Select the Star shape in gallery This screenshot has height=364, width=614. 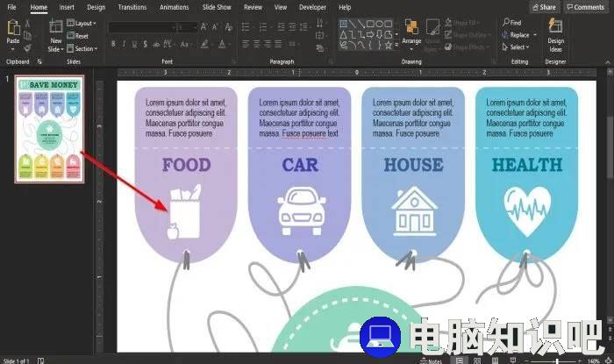pos(388,46)
